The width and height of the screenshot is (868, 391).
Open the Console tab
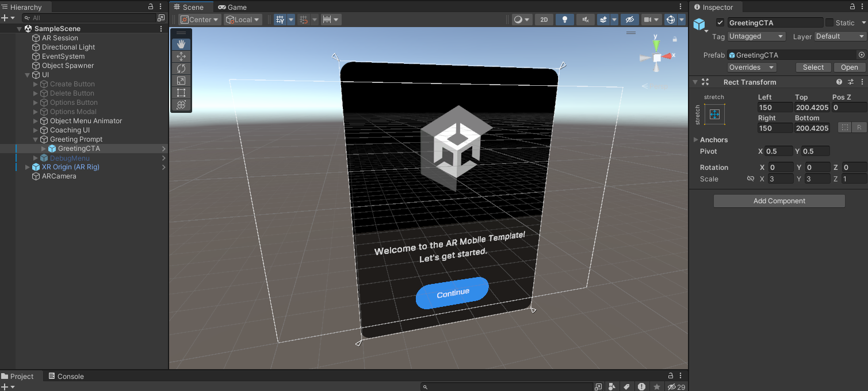(66, 377)
